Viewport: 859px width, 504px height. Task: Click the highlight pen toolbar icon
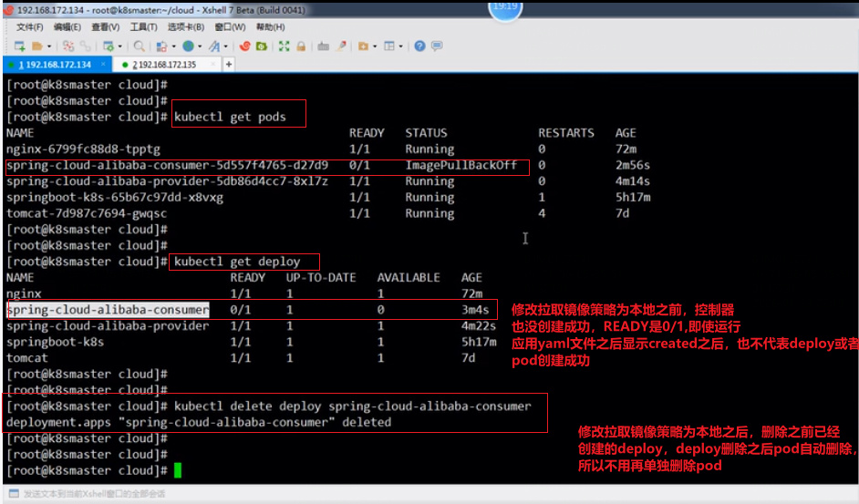click(341, 46)
